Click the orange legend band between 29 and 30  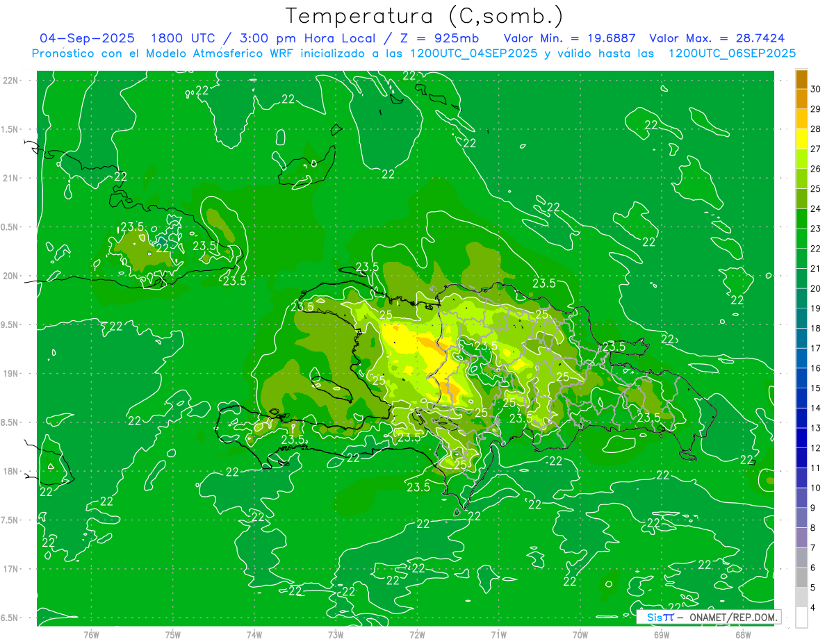click(x=801, y=99)
